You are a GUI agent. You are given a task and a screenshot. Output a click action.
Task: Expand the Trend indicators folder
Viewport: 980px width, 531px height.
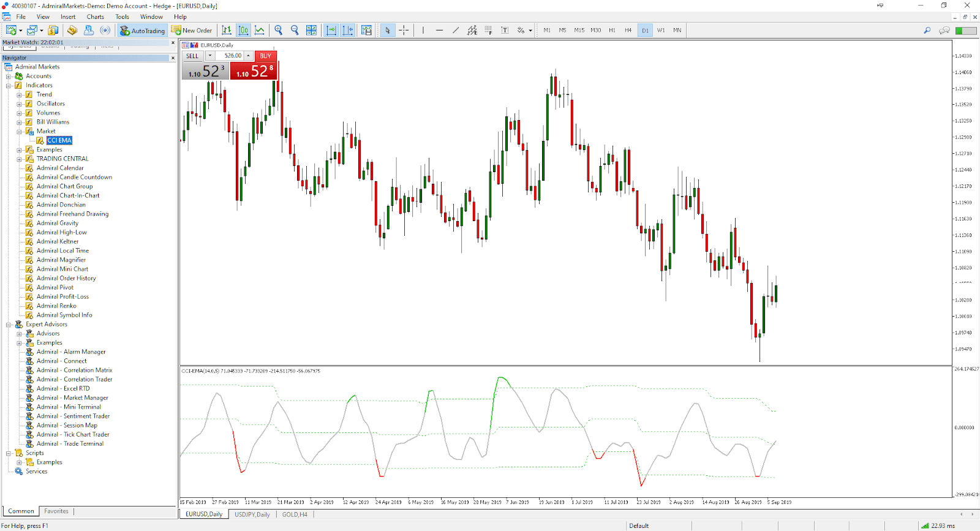click(19, 95)
